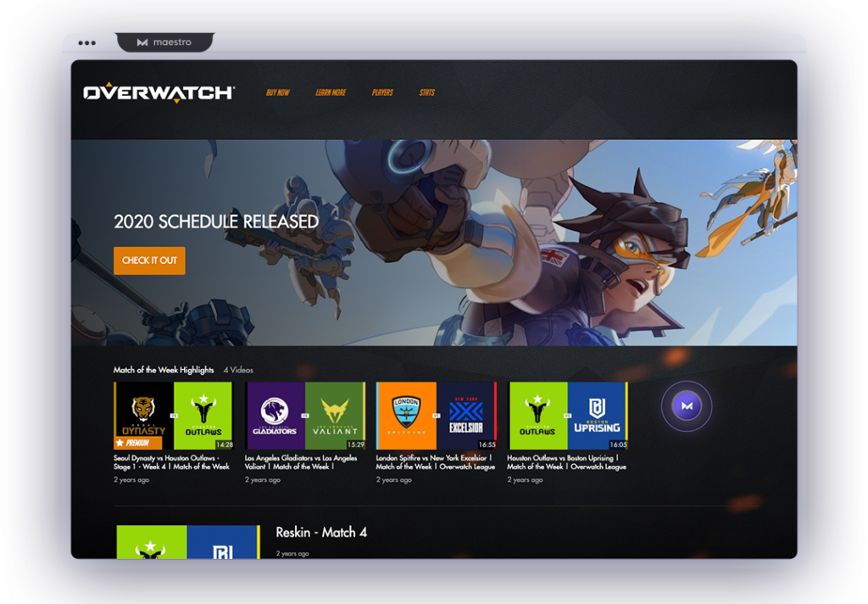The image size is (868, 604).
Task: Open Outlaws vs Boston Uprising thumbnail
Action: [x=567, y=416]
